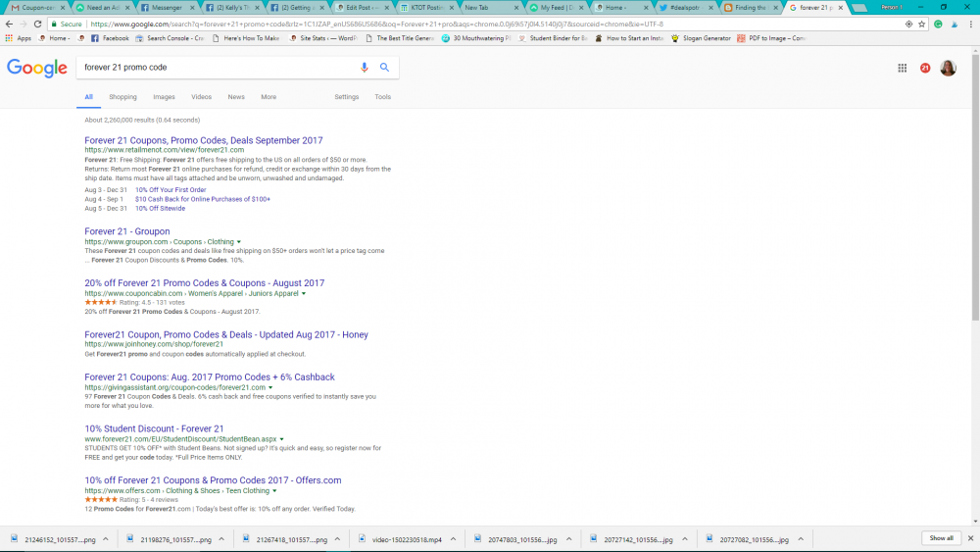This screenshot has height=552, width=980.
Task: Open the PDF to Image bookmark
Action: (772, 38)
